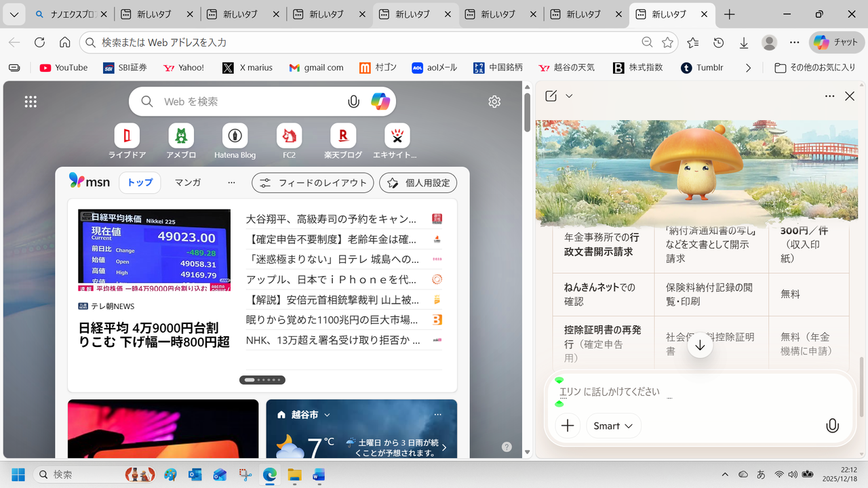
Task: Open the アップル iPhone headline
Action: pyautogui.click(x=331, y=279)
